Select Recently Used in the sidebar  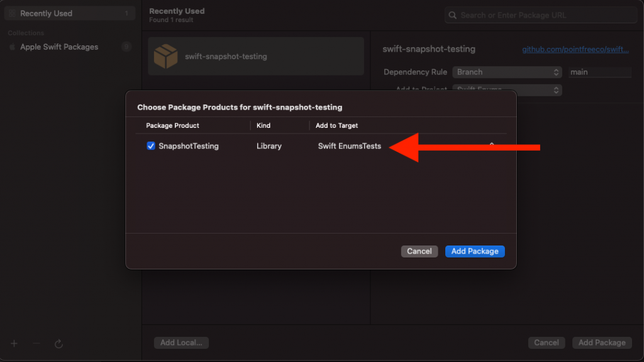70,14
